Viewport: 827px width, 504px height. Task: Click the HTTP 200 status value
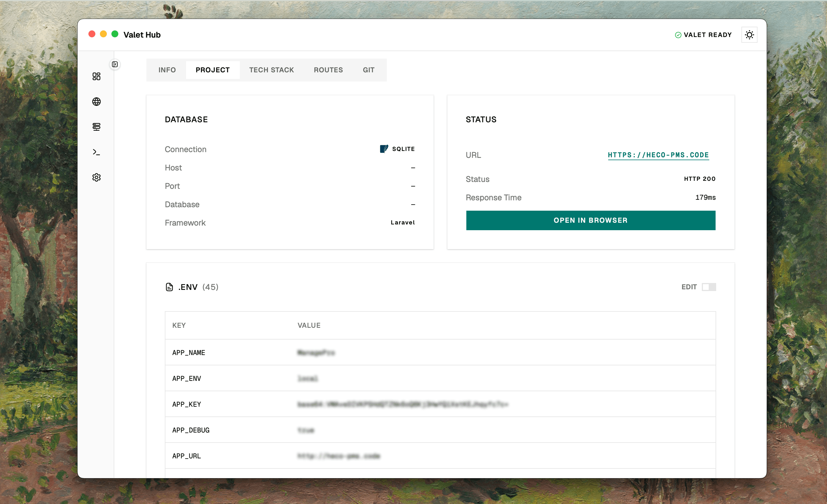click(x=700, y=179)
